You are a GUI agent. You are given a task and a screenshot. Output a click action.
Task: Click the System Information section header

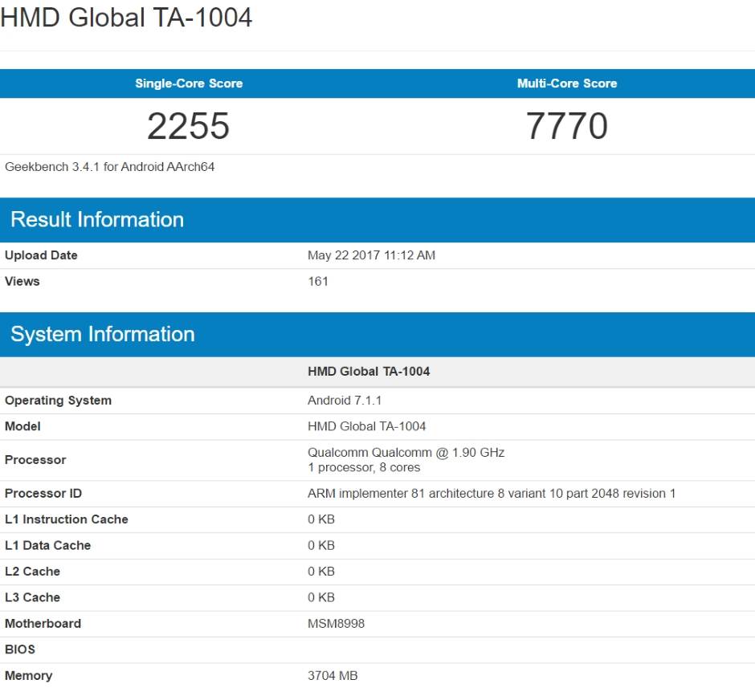102,334
